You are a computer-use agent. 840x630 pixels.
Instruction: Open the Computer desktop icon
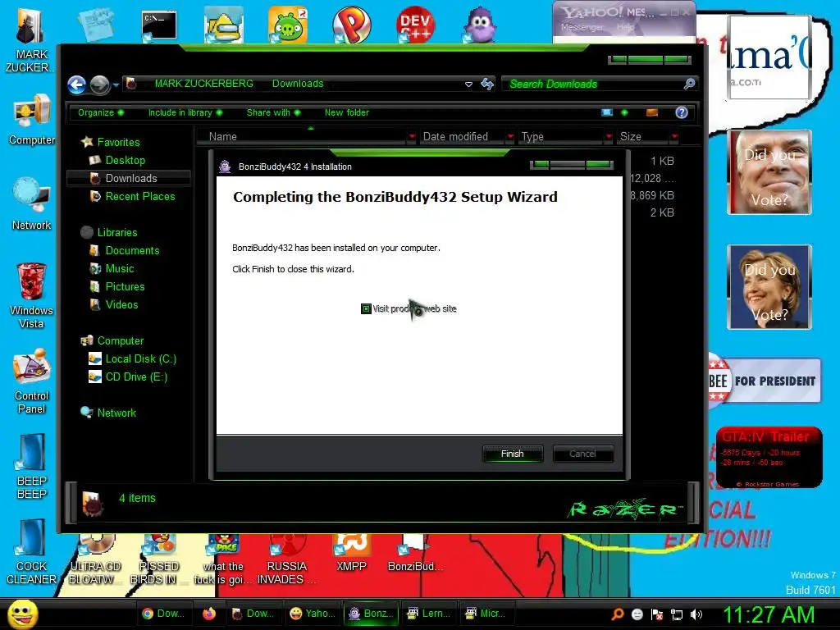click(32, 120)
